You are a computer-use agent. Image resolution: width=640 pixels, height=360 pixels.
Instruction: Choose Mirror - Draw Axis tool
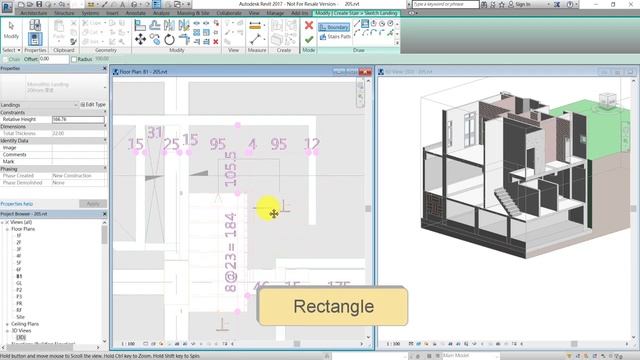tap(184, 25)
